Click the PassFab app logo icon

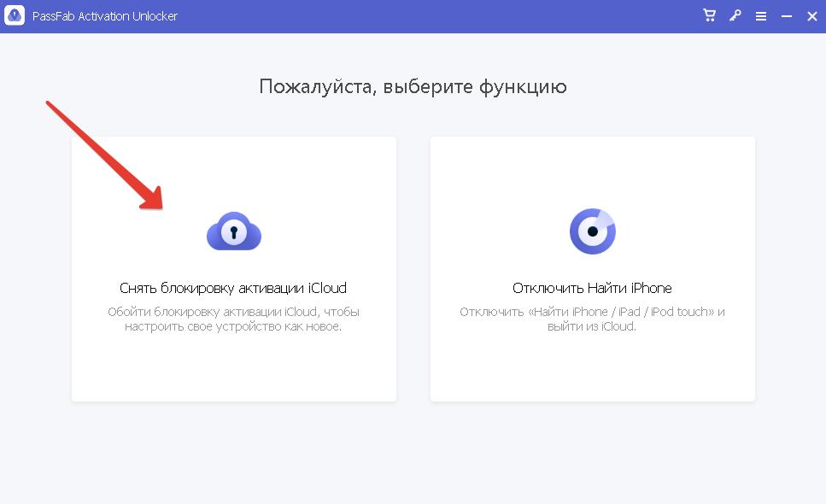(15, 16)
